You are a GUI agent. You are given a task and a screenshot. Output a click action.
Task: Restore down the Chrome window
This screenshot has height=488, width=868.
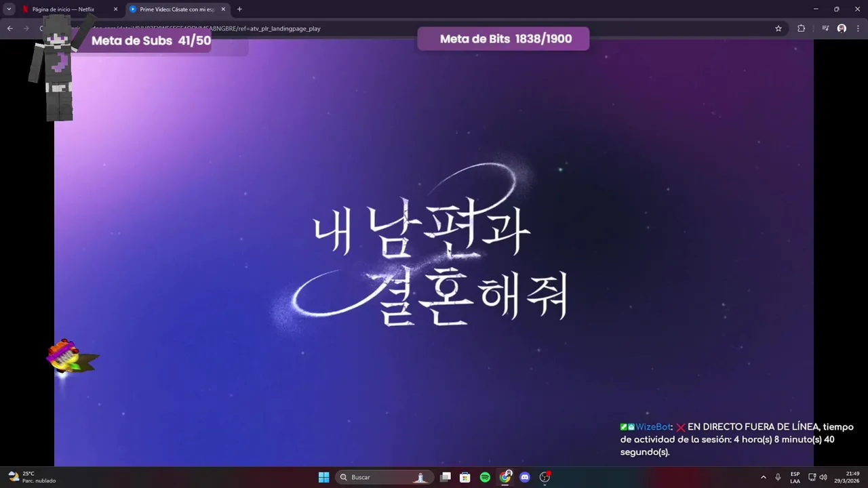point(837,9)
